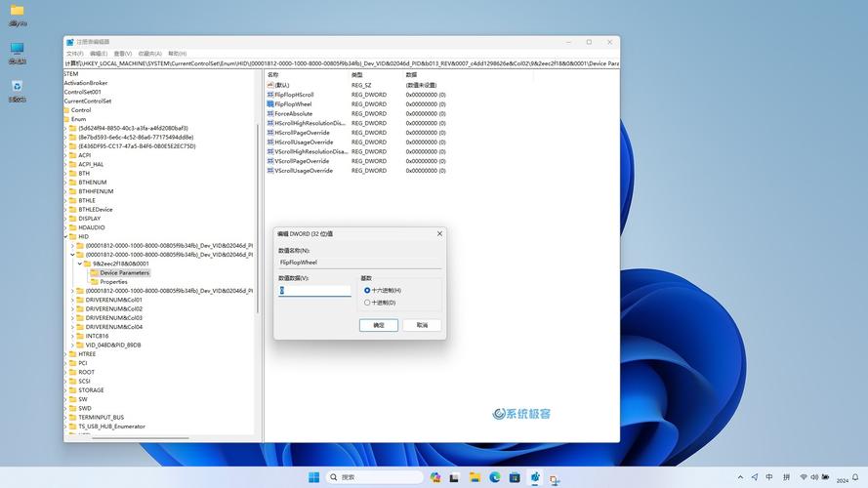Click 取消 to cancel the DWORD edit

pyautogui.click(x=422, y=325)
